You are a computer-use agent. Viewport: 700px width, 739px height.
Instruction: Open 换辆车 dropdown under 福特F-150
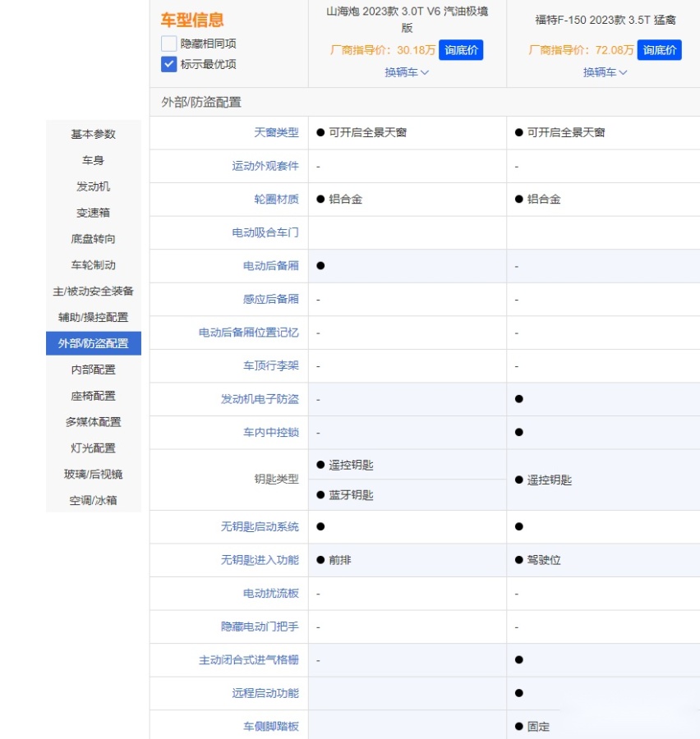point(605,72)
